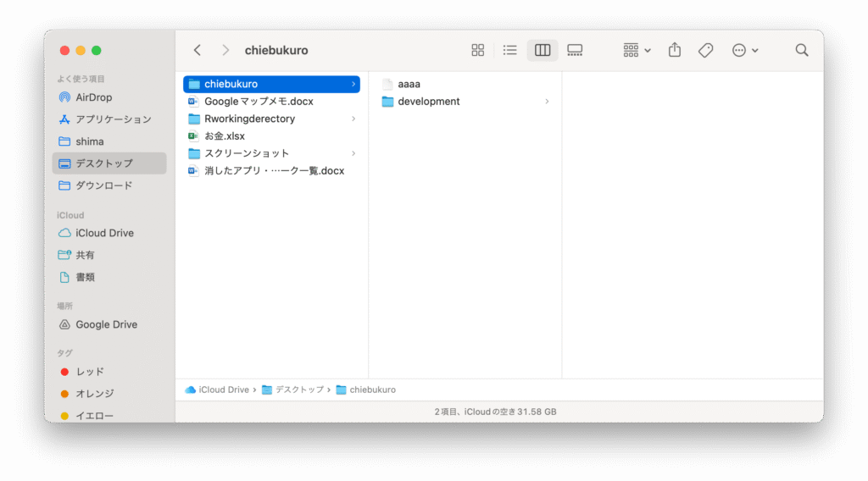Switch to column view
The image size is (868, 481).
coord(542,50)
